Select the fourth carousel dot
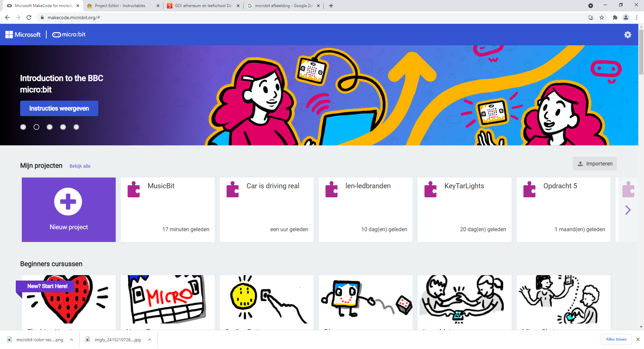 click(x=63, y=127)
